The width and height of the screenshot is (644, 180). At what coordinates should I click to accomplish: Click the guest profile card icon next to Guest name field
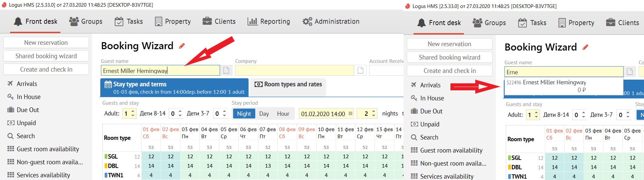pos(226,70)
